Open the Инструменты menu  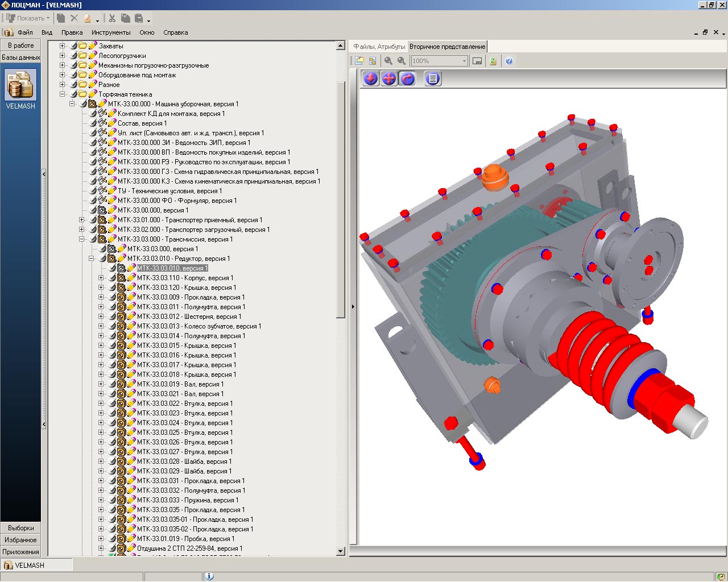[x=111, y=32]
